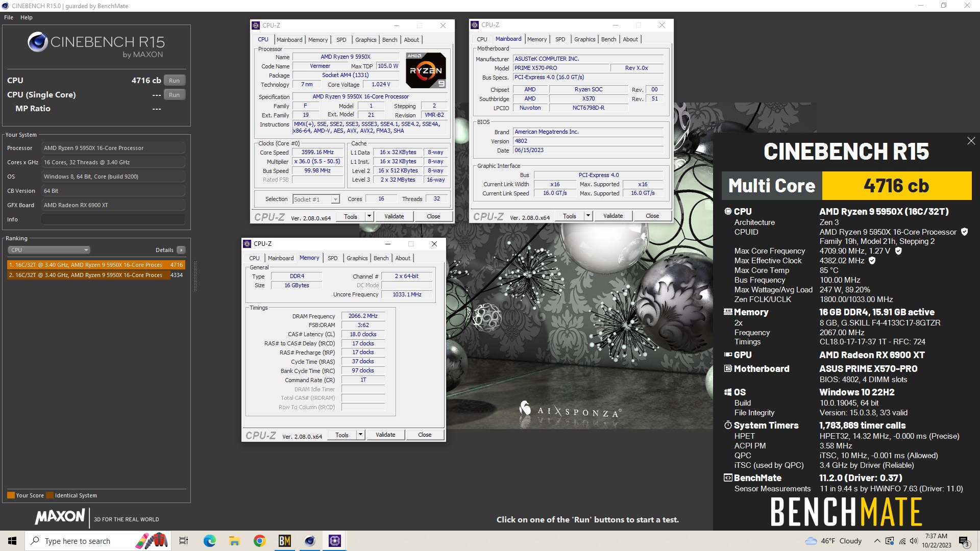Open Bench tab in Memory CPU-Z window
The height and width of the screenshot is (551, 980).
point(381,258)
